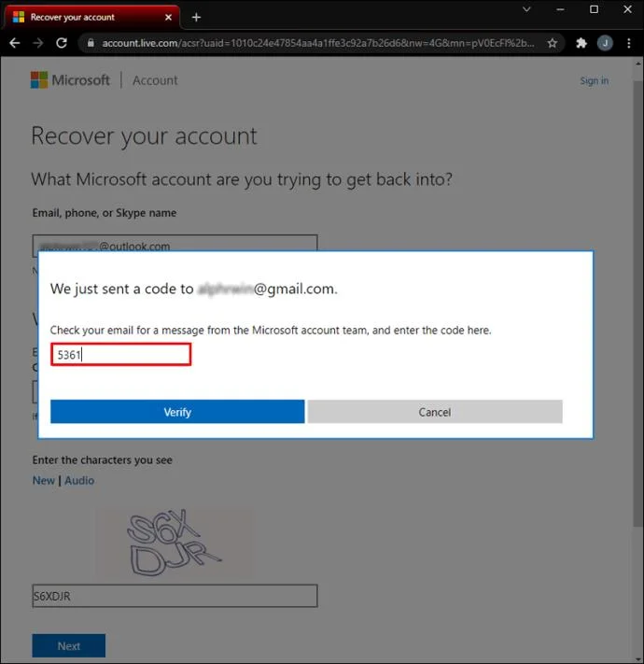The height and width of the screenshot is (664, 644).
Task: Click the Sign in link
Action: tap(595, 80)
